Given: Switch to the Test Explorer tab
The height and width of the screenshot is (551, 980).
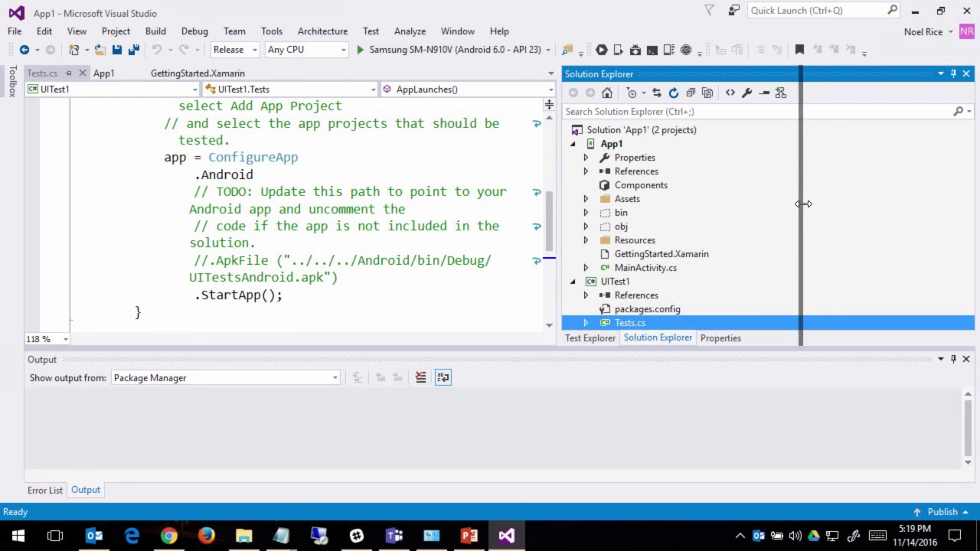Looking at the screenshot, I should click(x=590, y=338).
